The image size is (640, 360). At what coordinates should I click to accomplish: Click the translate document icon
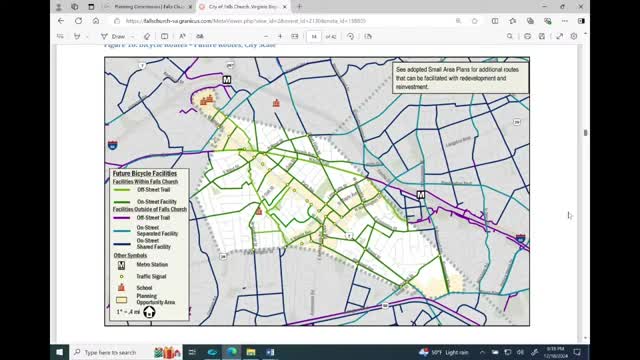[x=200, y=36]
